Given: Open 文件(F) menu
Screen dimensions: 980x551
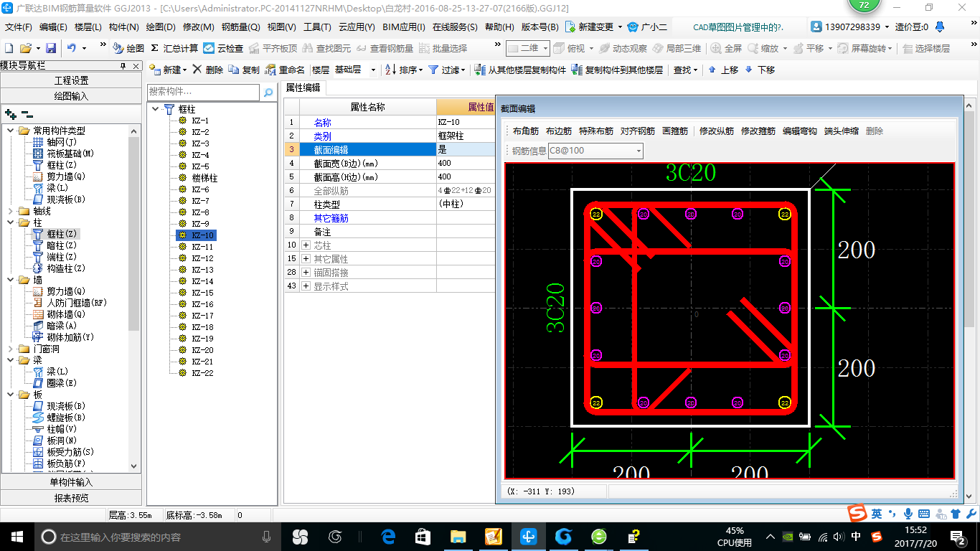Looking at the screenshot, I should pyautogui.click(x=19, y=27).
